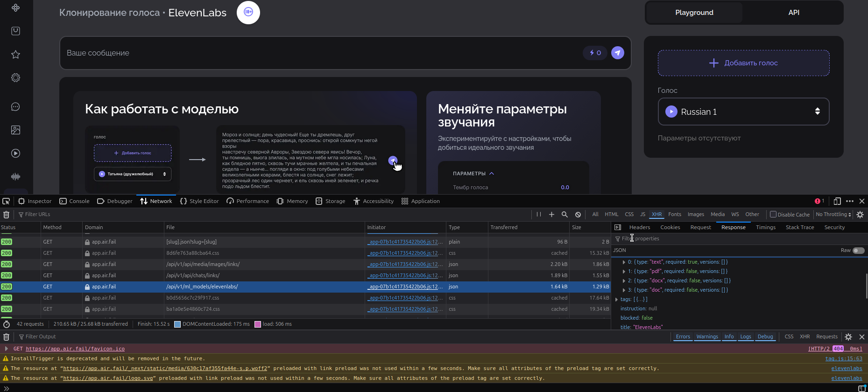Toggle the Errors console filter
The height and width of the screenshot is (392, 868).
[683, 337]
